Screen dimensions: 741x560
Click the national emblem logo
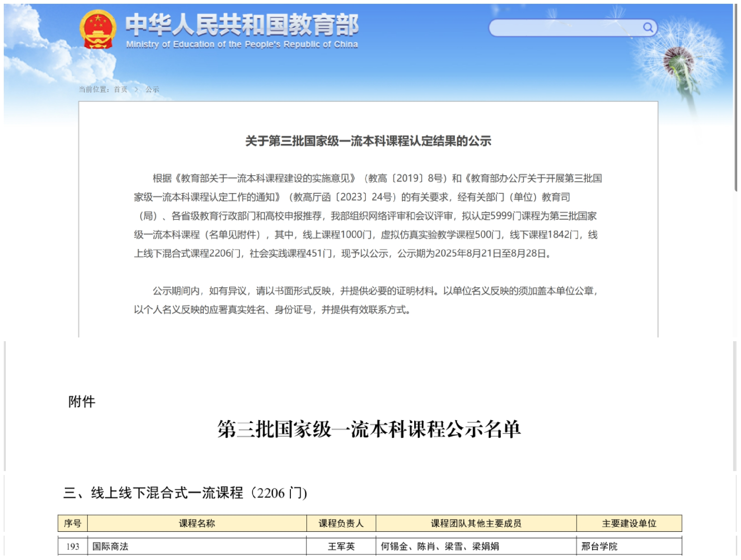[x=98, y=29]
